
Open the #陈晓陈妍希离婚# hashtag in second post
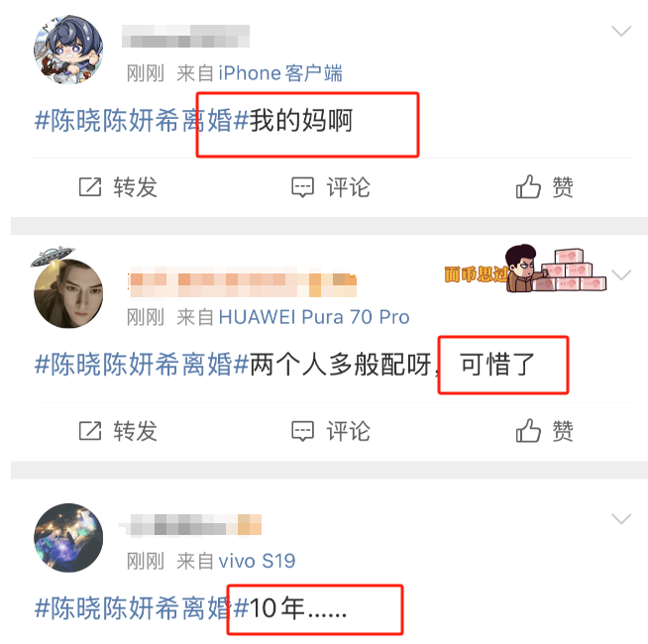142,365
